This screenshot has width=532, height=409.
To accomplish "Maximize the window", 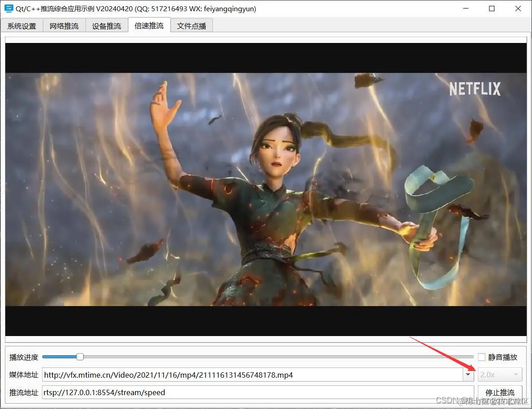I will [492, 9].
